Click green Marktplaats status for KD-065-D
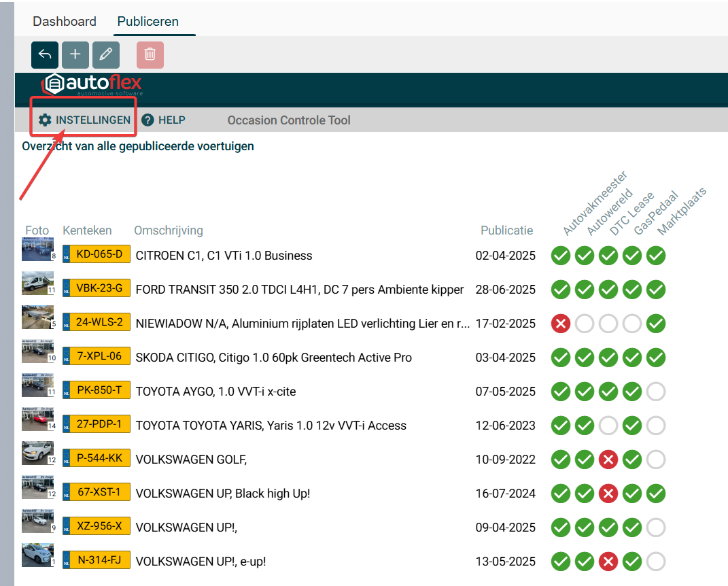 click(x=656, y=256)
